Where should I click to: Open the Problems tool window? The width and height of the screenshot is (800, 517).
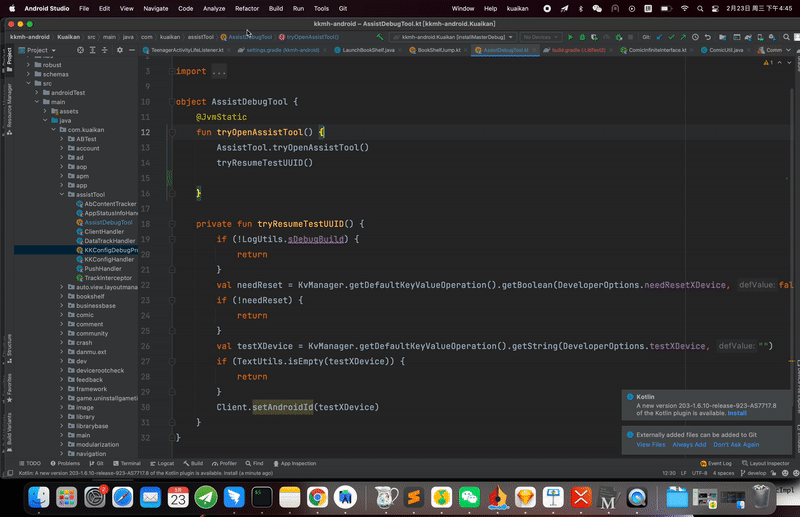point(65,463)
